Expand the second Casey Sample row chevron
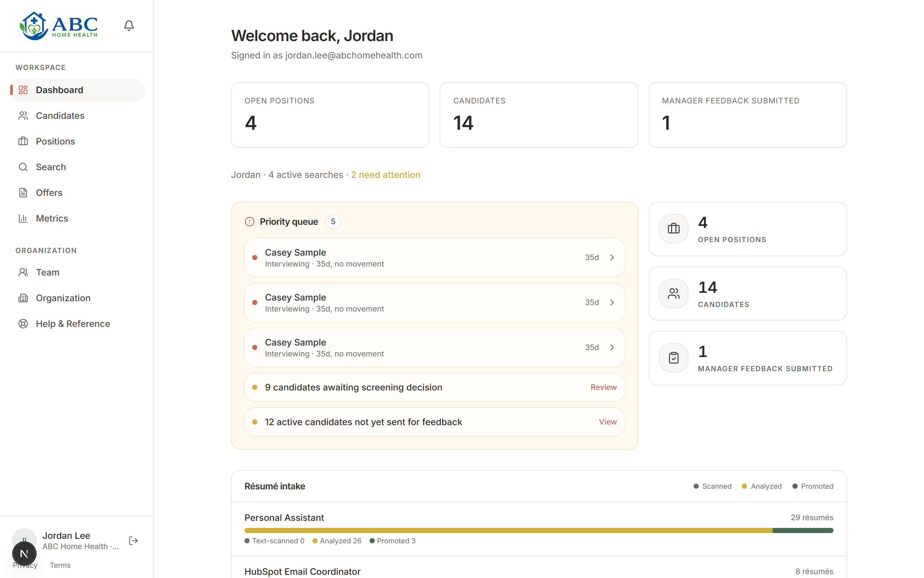This screenshot has height=578, width=924. (612, 302)
